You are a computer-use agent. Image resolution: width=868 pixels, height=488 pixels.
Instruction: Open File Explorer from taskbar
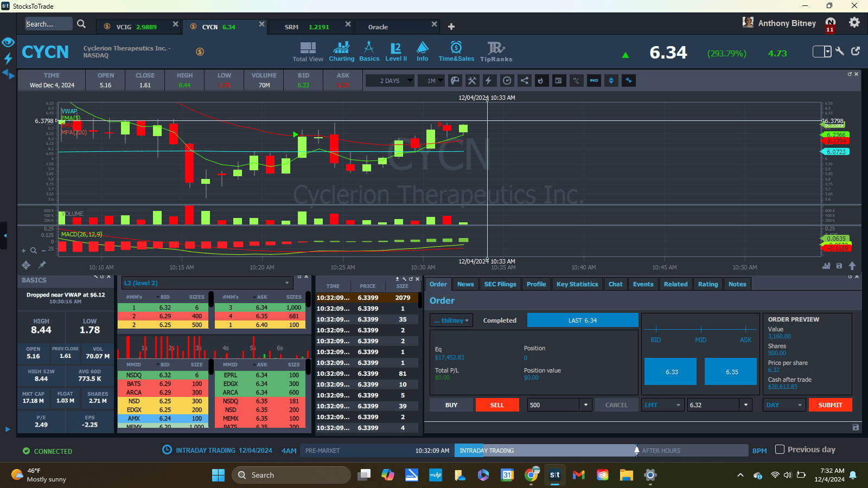627,475
